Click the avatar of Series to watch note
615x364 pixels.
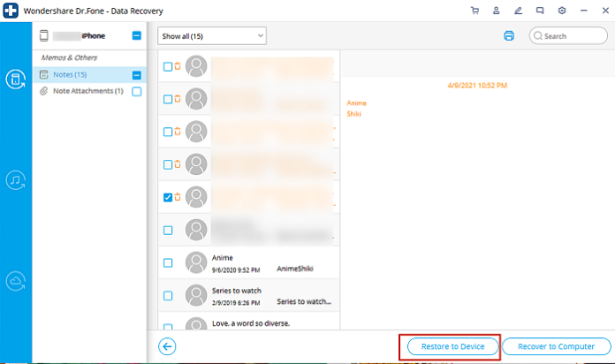click(x=196, y=295)
